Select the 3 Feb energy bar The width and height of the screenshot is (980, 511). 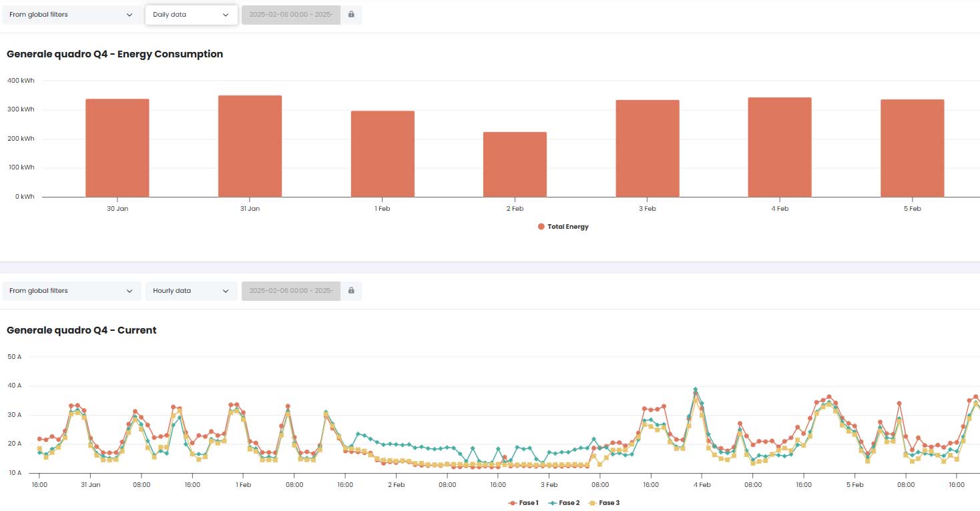pyautogui.click(x=647, y=149)
